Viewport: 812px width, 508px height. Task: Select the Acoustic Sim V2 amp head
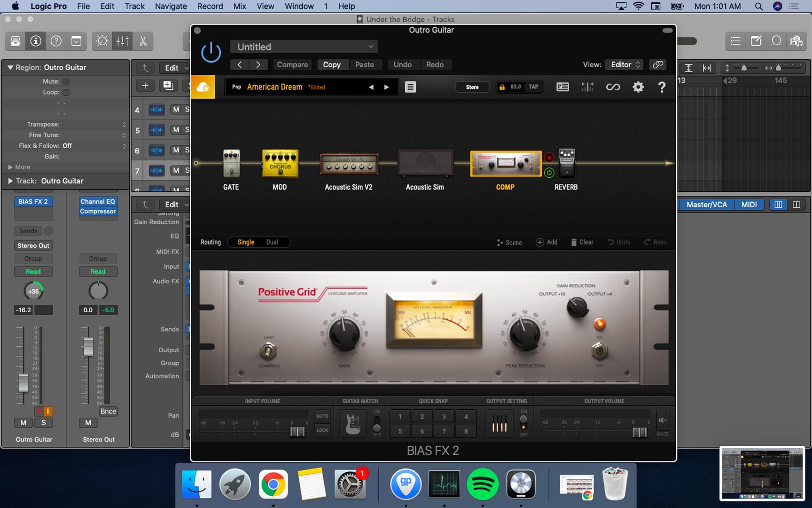point(349,164)
